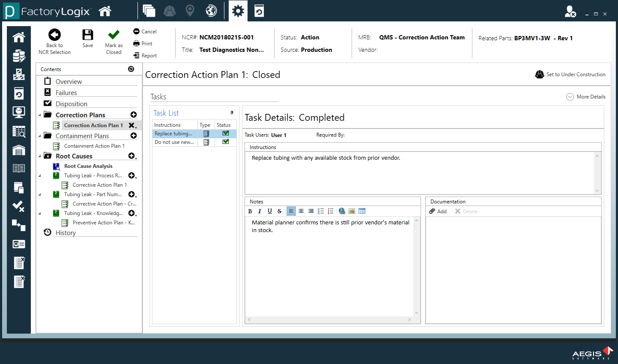This screenshot has height=364, width=618.
Task: Insert a table in Notes
Action: 362,211
